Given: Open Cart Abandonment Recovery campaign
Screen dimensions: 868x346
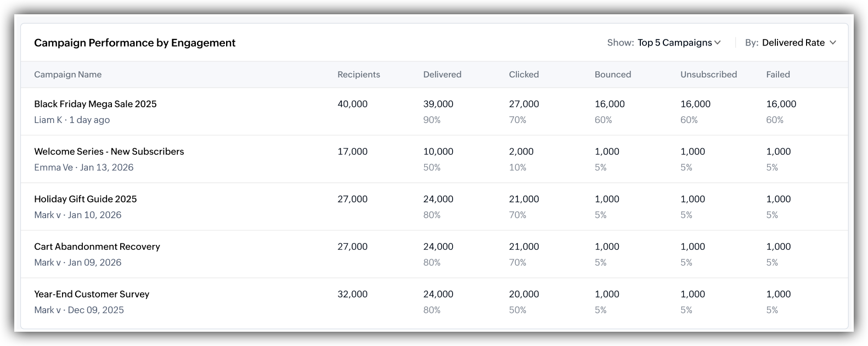Looking at the screenshot, I should coord(97,247).
